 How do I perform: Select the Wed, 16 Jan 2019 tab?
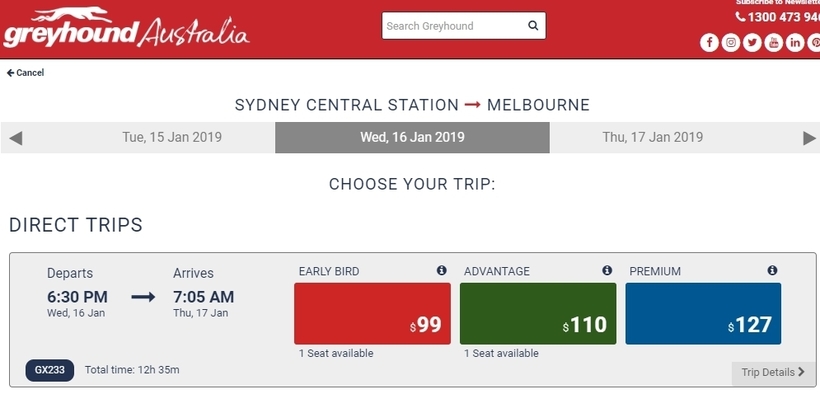412,138
